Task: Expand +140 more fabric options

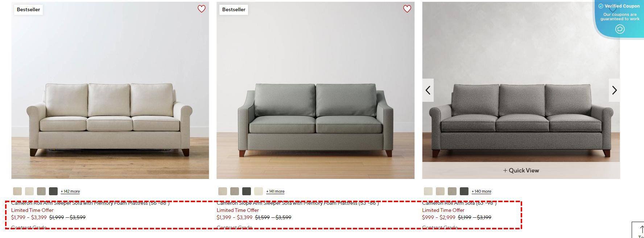Action: tap(481, 191)
